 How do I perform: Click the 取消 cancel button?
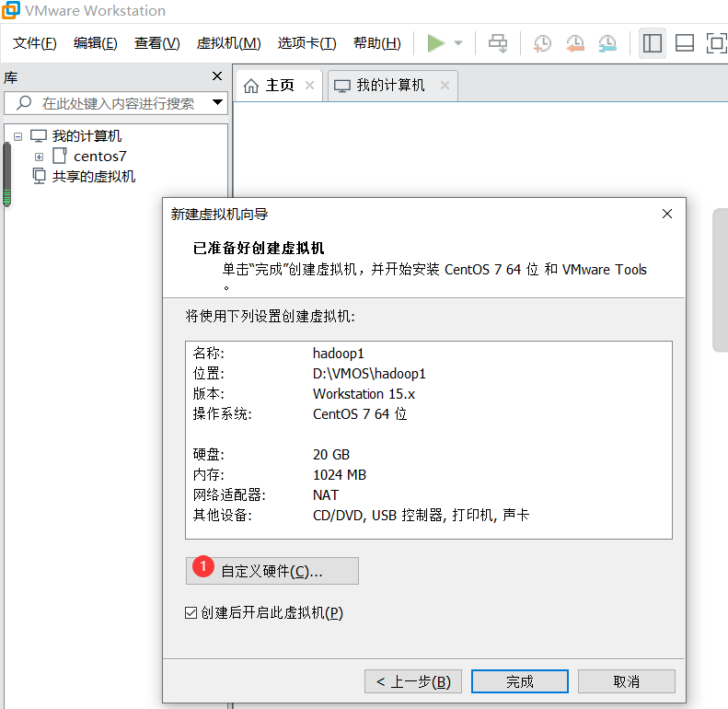(627, 681)
